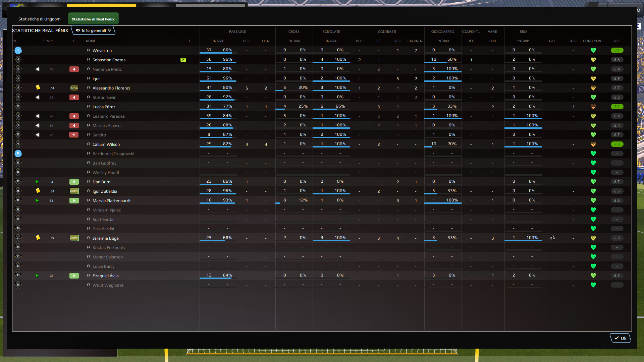Sort by ASS column header

[573, 41]
